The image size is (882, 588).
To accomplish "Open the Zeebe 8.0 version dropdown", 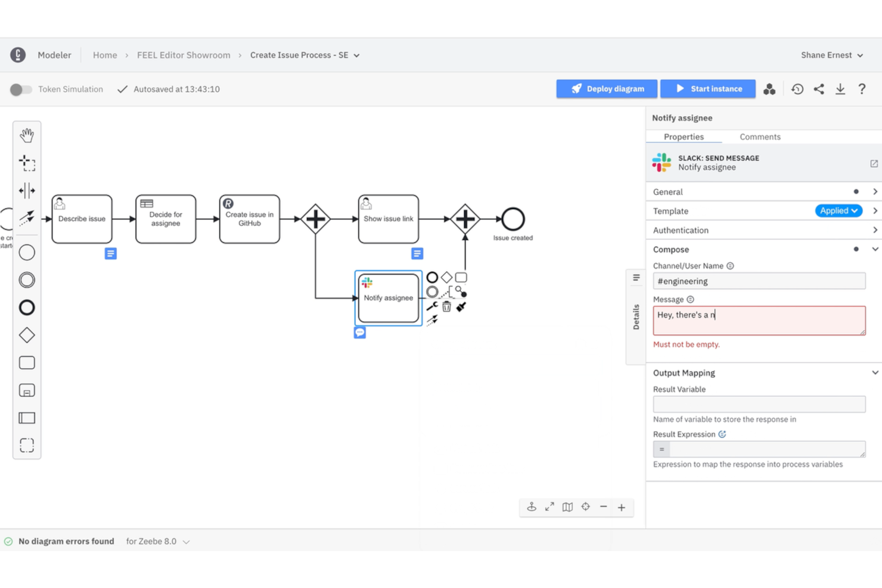I will 158,542.
